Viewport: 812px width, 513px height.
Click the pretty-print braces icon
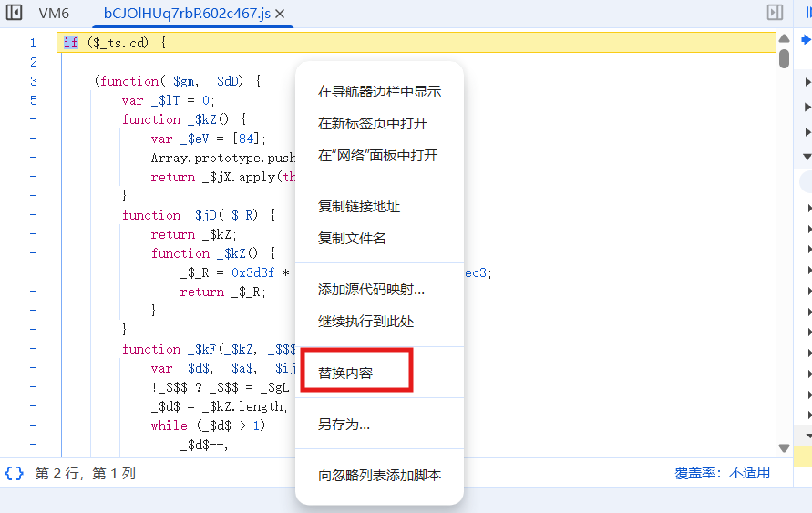pyautogui.click(x=15, y=473)
